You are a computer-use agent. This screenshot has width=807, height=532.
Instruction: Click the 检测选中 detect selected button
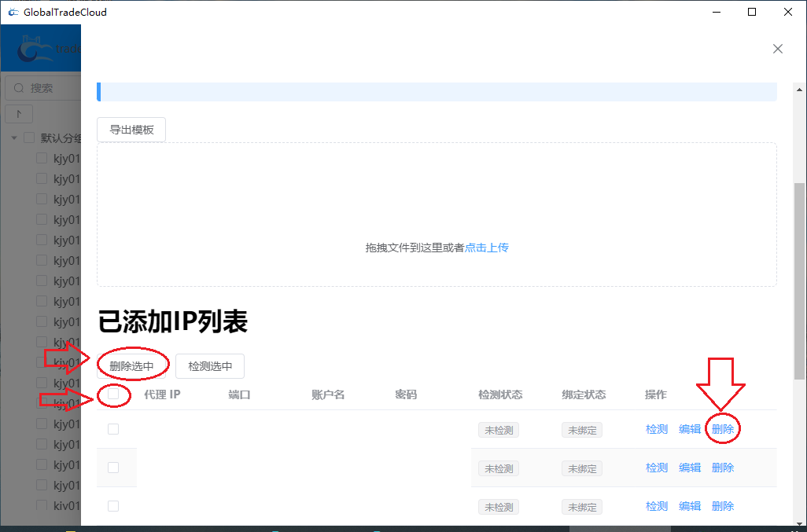209,365
